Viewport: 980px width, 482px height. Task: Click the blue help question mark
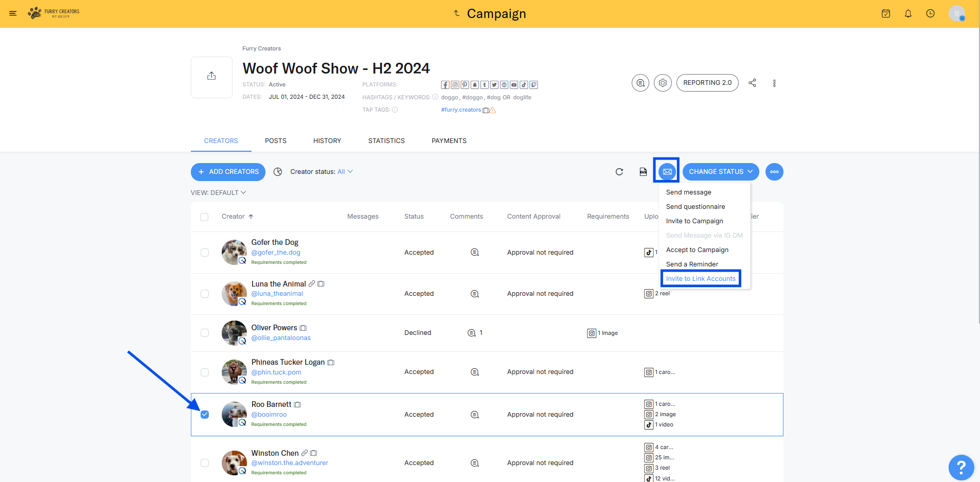960,467
